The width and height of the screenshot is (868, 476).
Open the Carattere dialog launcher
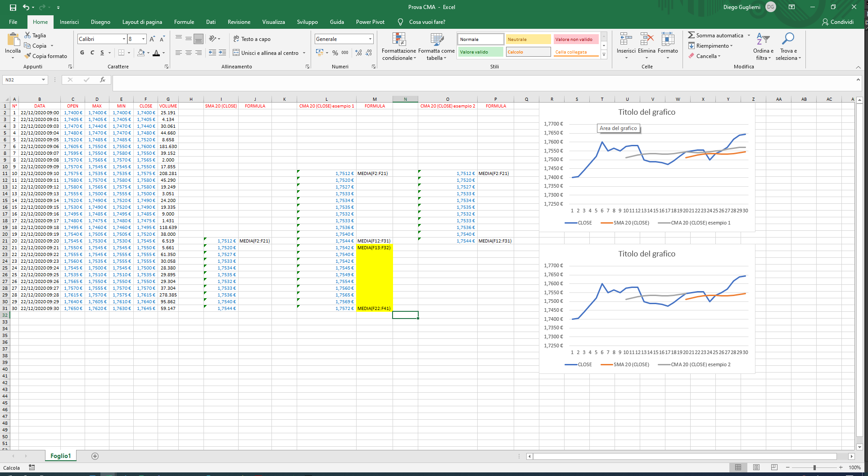click(167, 67)
